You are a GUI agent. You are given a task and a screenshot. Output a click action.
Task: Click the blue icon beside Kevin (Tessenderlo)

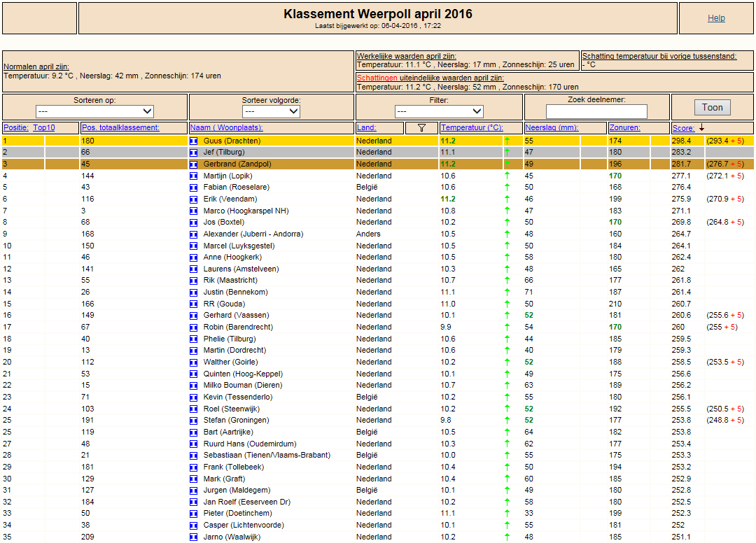[x=194, y=397]
